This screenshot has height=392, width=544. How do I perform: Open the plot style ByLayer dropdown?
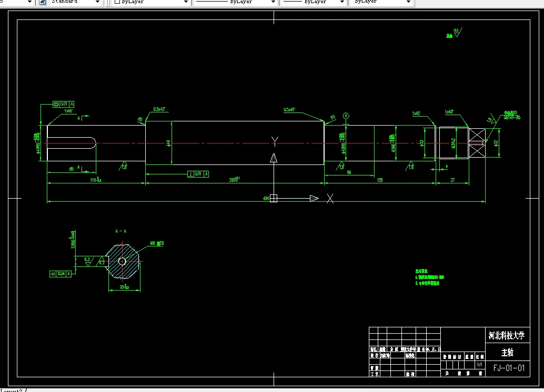408,2
